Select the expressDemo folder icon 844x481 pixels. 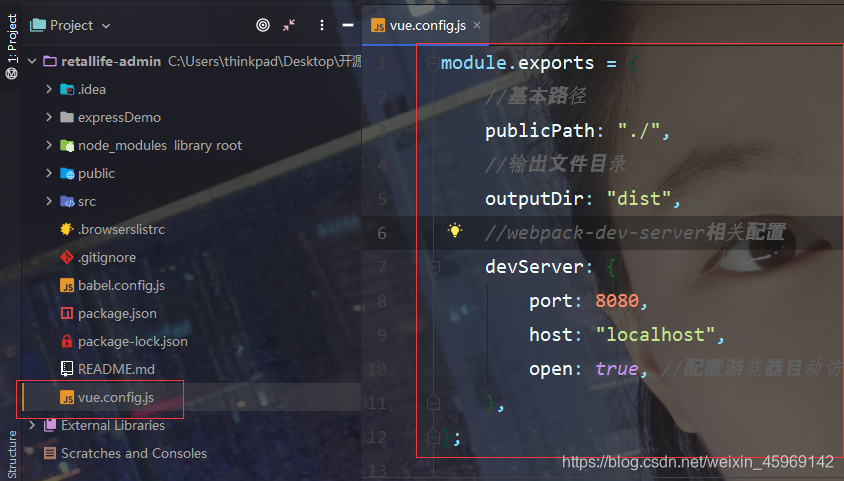tap(67, 117)
